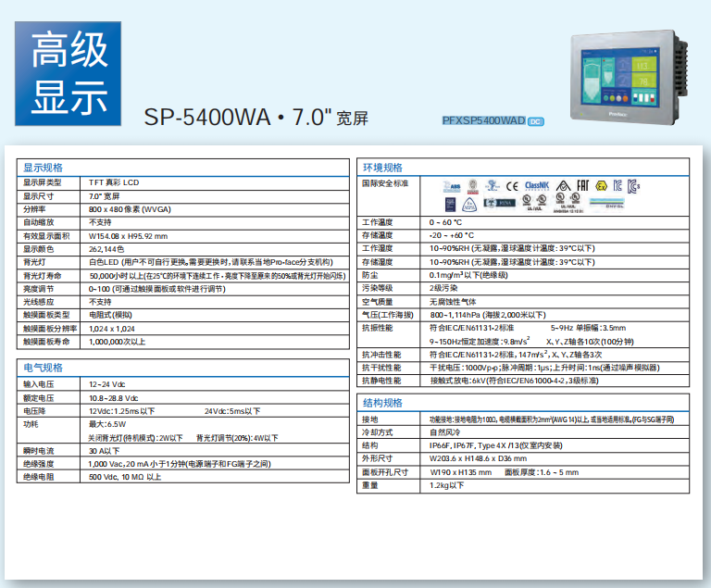Click the 结构规格 section header
711x588 pixels.
pyautogui.click(x=382, y=403)
